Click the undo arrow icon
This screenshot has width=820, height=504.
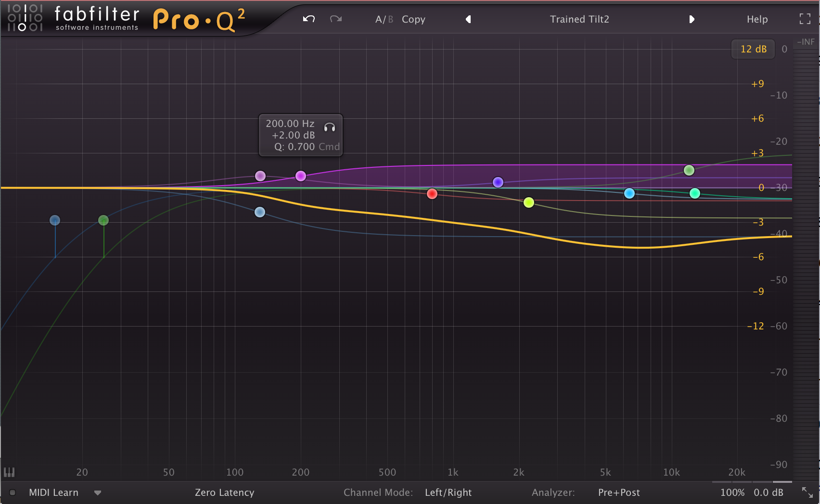pyautogui.click(x=309, y=19)
